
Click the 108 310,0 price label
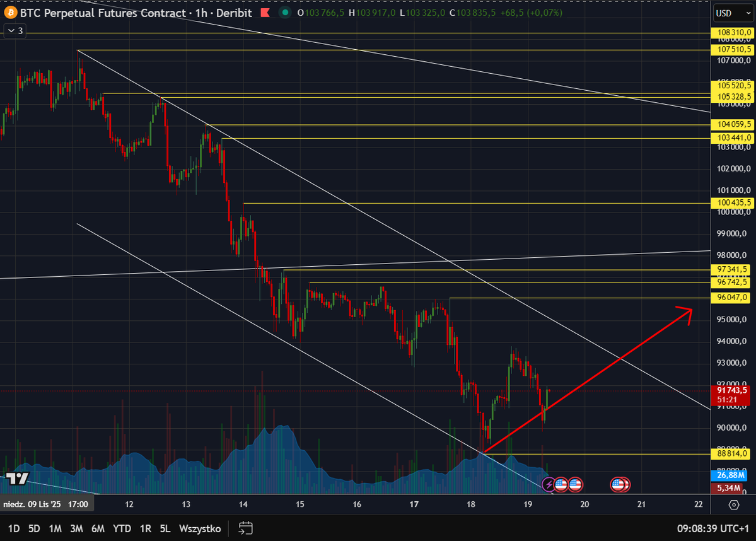[732, 33]
